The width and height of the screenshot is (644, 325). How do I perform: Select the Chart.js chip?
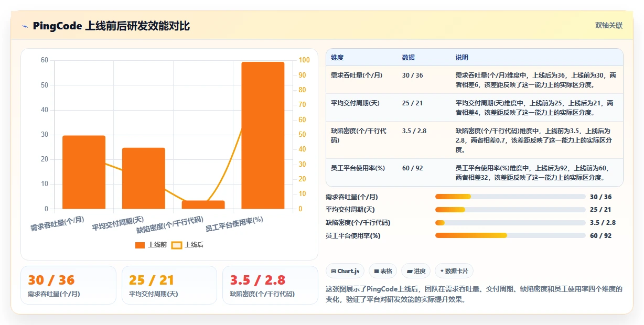[x=345, y=271]
